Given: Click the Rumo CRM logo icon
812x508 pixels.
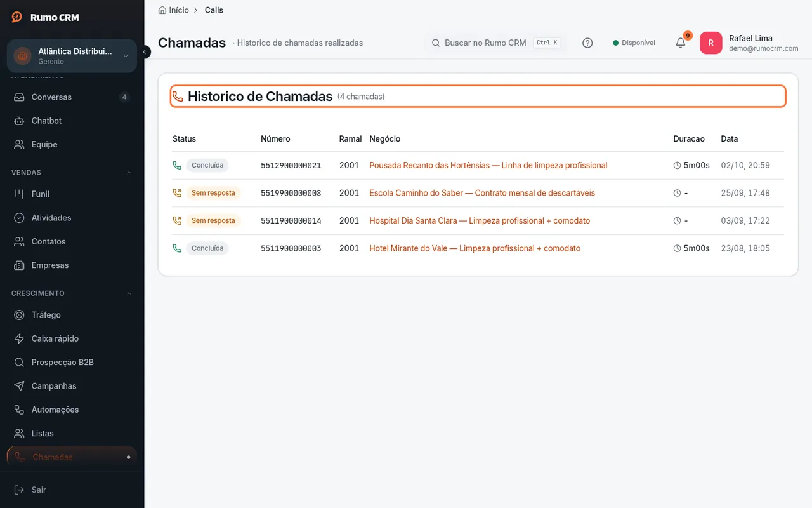Looking at the screenshot, I should 17,17.
